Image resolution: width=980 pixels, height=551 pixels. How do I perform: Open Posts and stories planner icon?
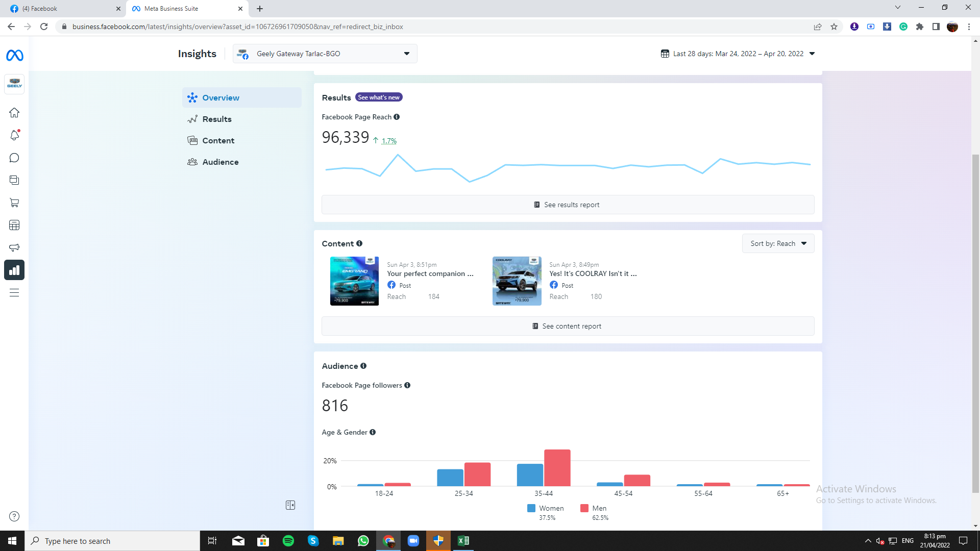pos(14,180)
